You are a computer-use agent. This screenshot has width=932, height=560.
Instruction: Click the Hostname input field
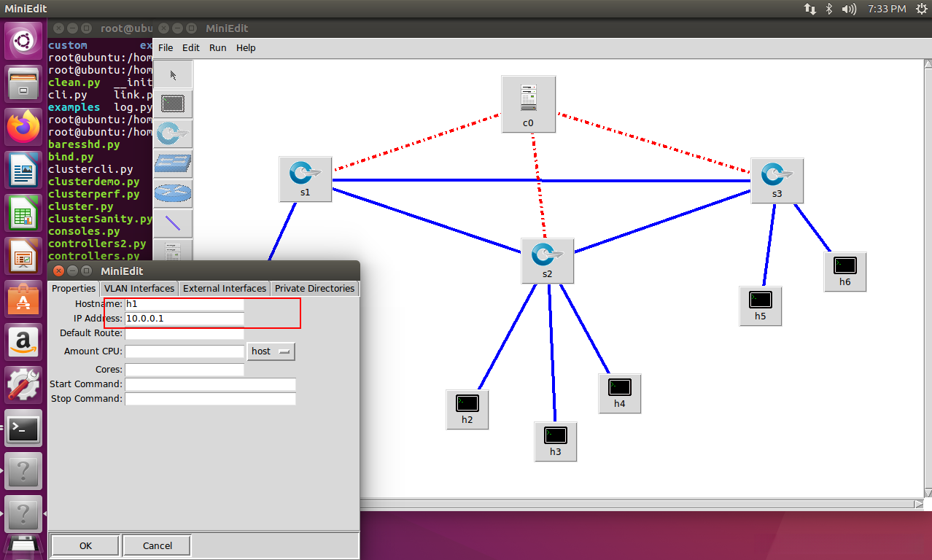(185, 303)
